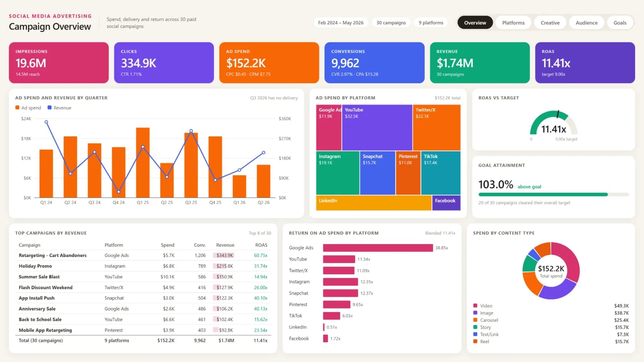This screenshot has width=644, height=362.
Task: Click the Q3 25 revenue line point
Action: point(191,131)
